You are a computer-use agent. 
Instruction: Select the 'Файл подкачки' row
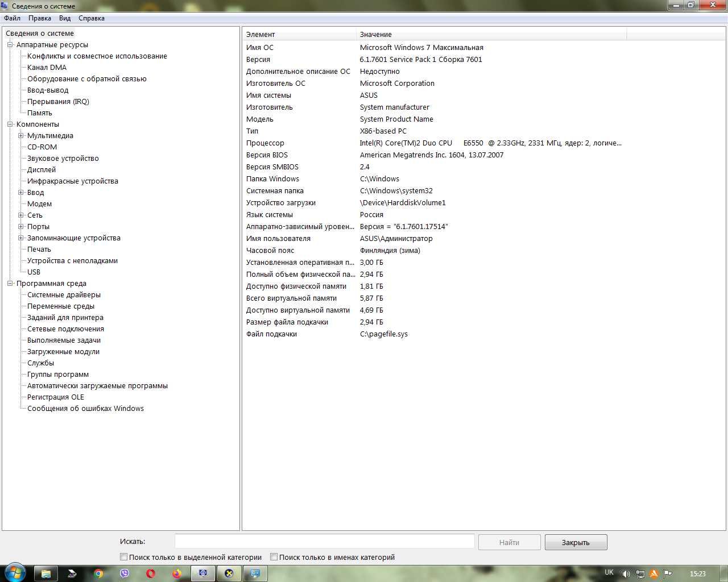tap(435, 334)
